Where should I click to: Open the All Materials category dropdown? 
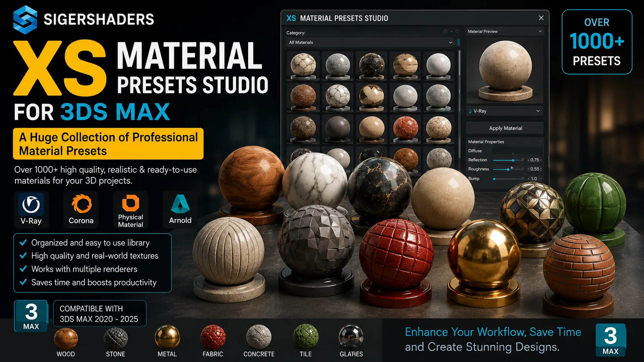coord(371,42)
